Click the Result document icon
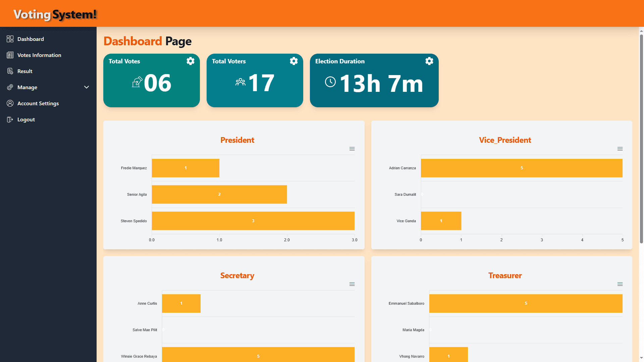Screen dimensions: 644x362 [10, 71]
